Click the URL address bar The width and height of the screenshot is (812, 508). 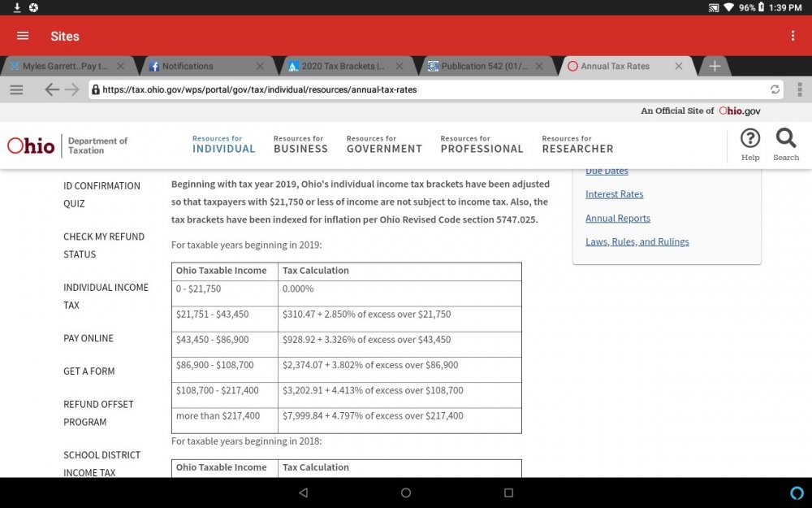coord(435,89)
